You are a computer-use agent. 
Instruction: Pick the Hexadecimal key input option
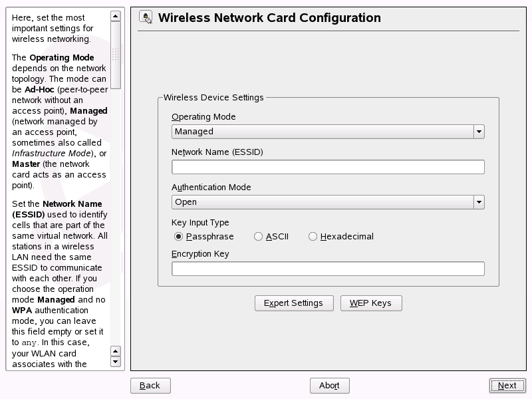[313, 237]
